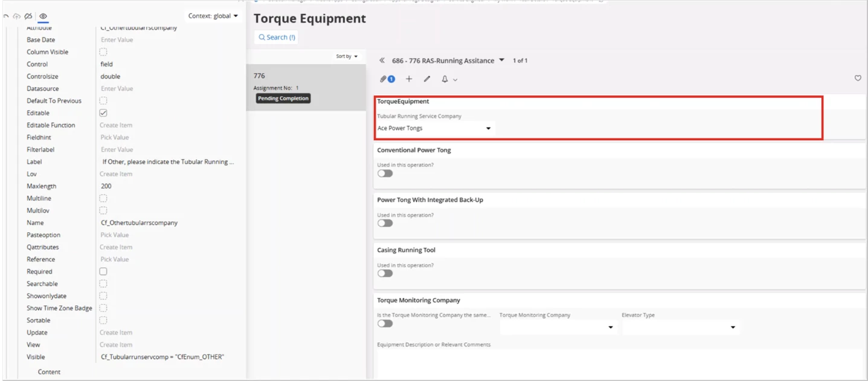Collapse list with double left chevron
Screen dimensions: 868x381
coord(382,60)
